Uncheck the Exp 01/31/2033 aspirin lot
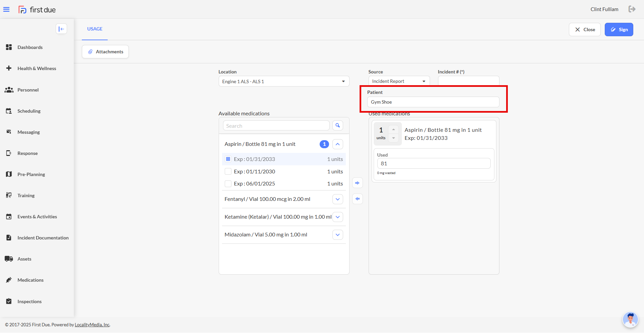This screenshot has height=333, width=644. (x=228, y=159)
